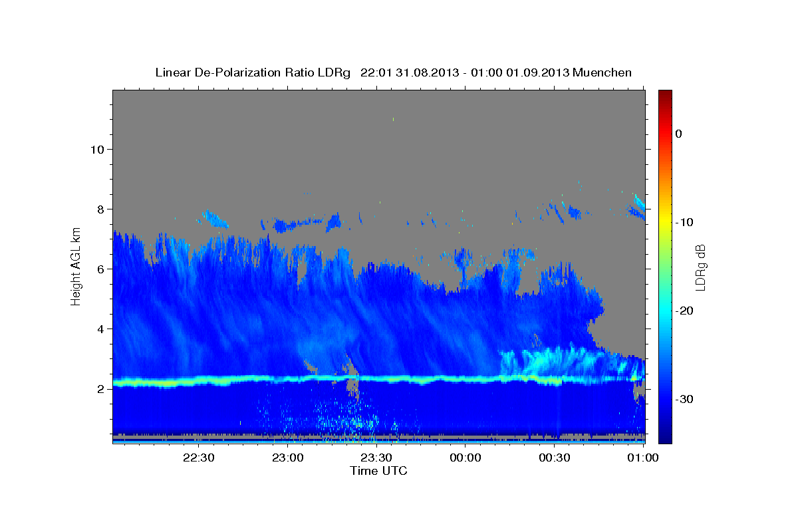This screenshot has height=532, width=798.
Task: Click the colorbar value -20
Action: click(x=684, y=311)
